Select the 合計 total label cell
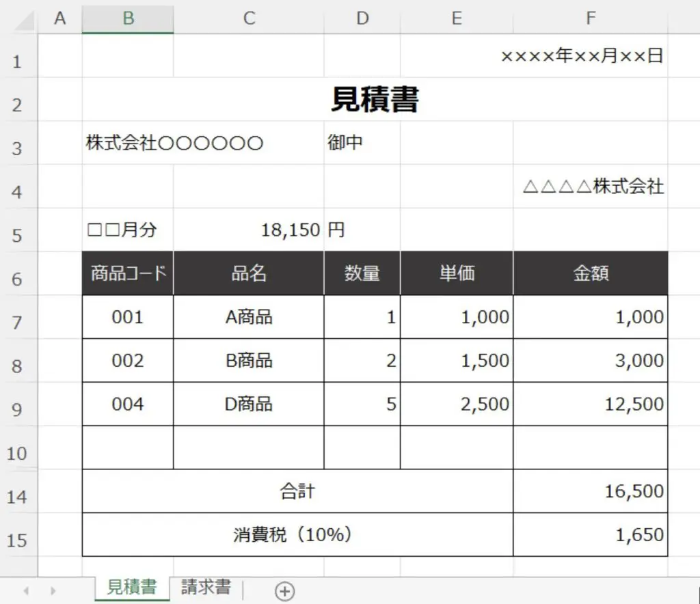This screenshot has width=700, height=604. pyautogui.click(x=297, y=491)
